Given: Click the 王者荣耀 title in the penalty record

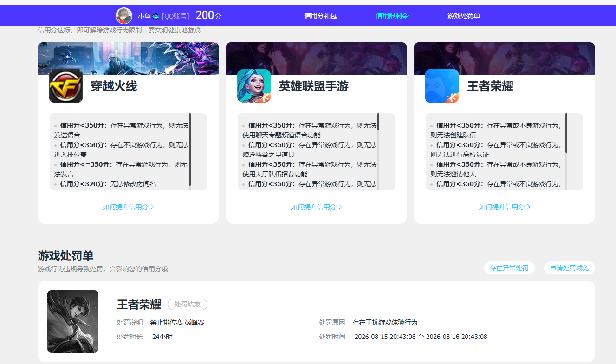Looking at the screenshot, I should 139,305.
